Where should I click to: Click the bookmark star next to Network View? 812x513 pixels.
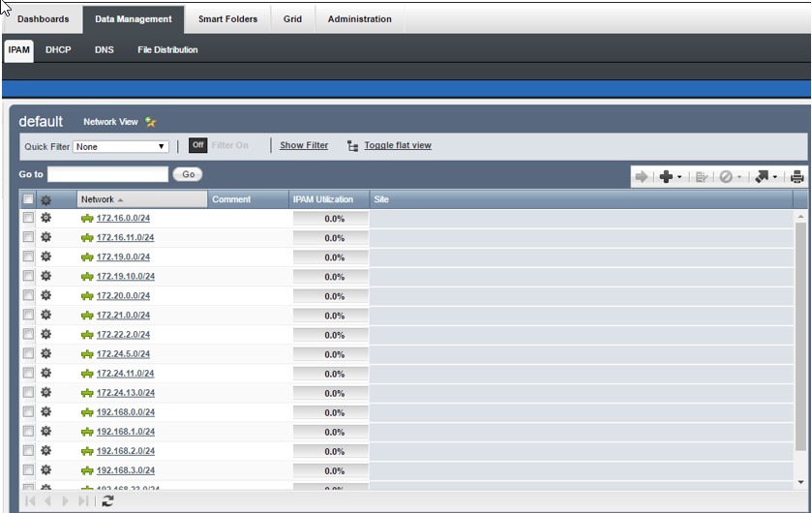click(150, 122)
